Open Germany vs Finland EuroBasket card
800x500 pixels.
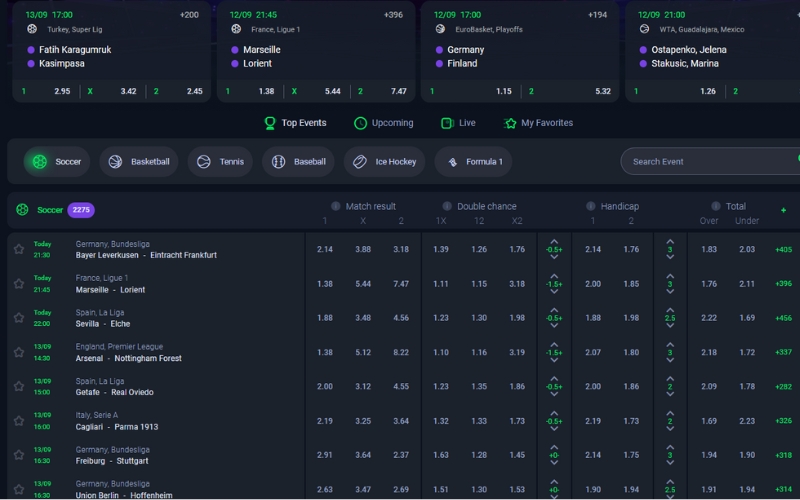(520, 51)
